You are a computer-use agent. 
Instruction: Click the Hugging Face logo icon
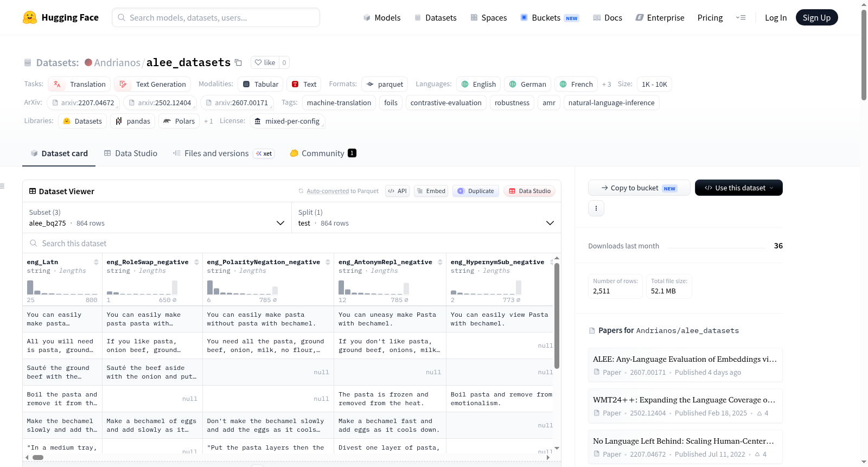30,17
